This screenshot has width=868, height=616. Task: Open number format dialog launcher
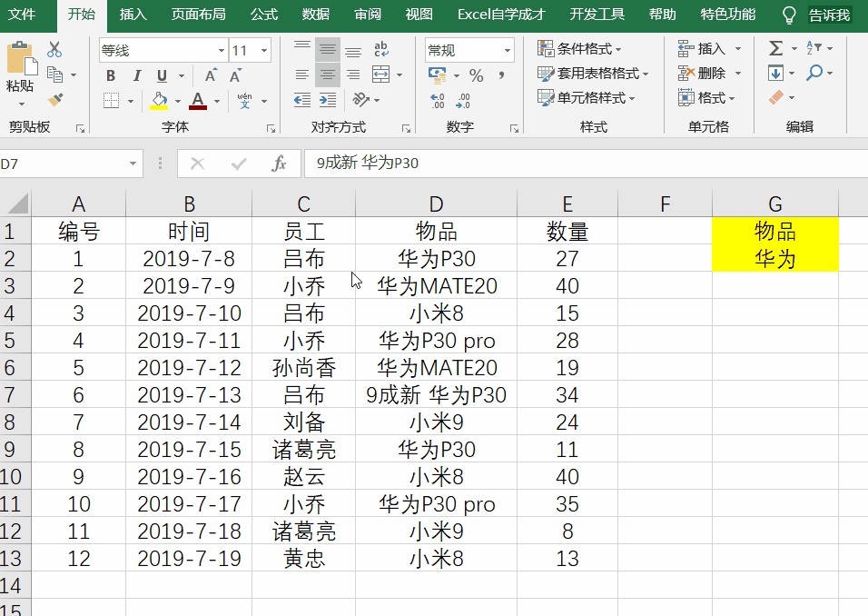coord(514,128)
